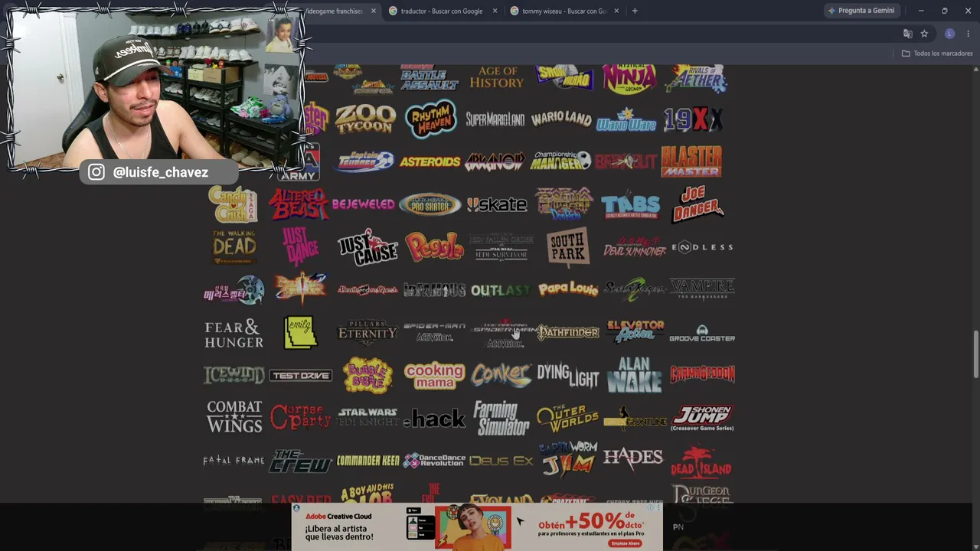Image resolution: width=980 pixels, height=551 pixels.
Task: Click the Asteroids logo
Action: click(x=430, y=161)
